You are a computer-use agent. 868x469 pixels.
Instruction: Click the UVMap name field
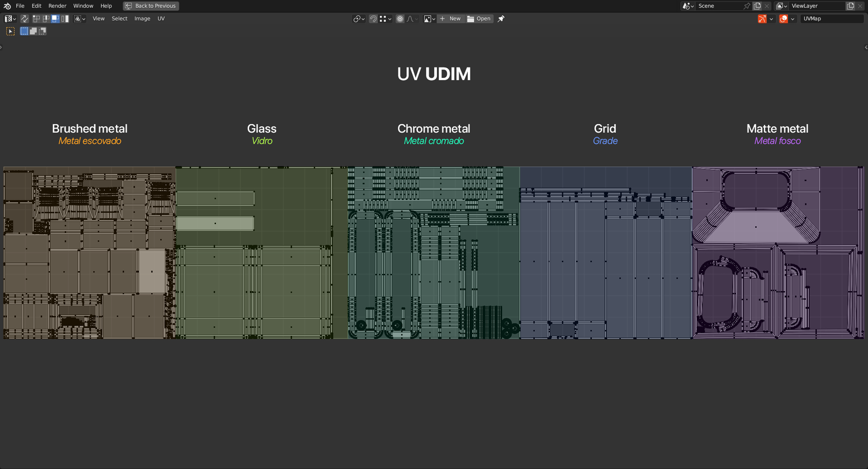831,19
